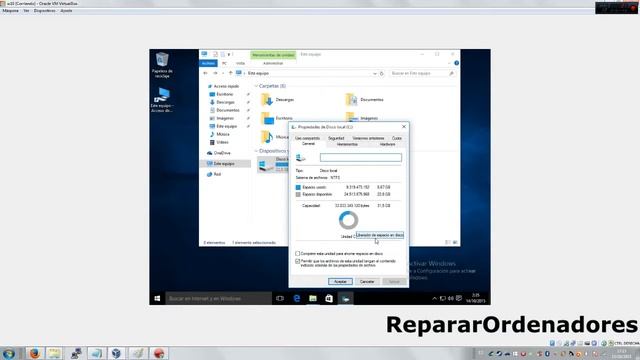Screen dimensions: 640x360
Task: Open the address bar history dropdown
Action: coord(375,73)
